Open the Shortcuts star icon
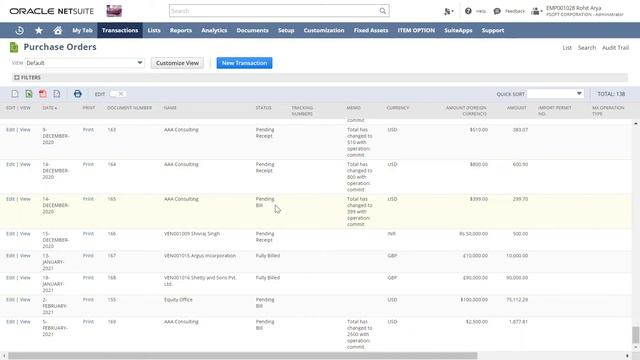 pos(39,30)
